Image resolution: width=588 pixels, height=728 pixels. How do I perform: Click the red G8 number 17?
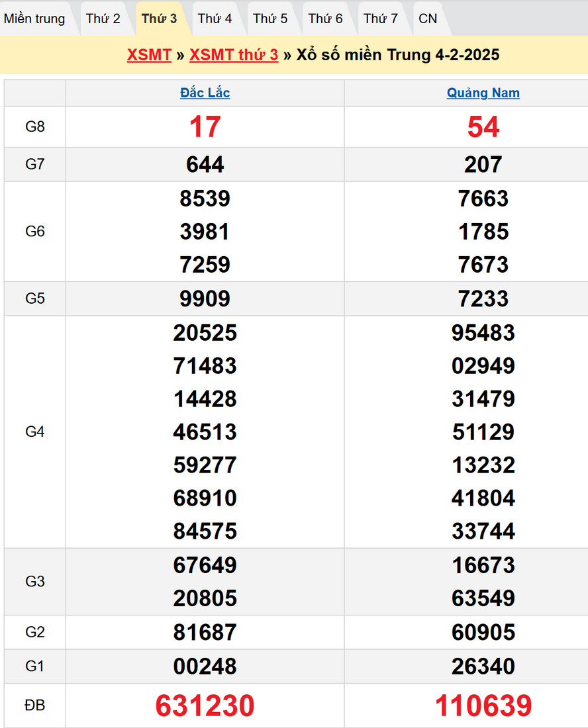click(x=205, y=127)
